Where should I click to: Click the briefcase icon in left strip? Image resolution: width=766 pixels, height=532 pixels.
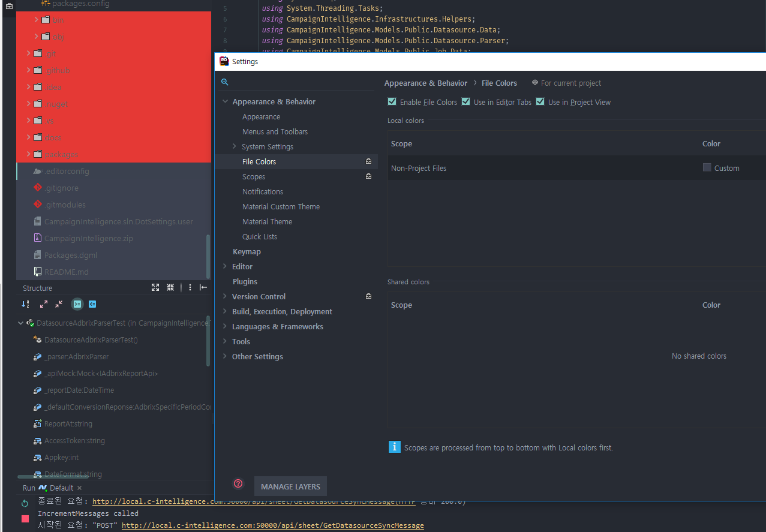(8, 6)
